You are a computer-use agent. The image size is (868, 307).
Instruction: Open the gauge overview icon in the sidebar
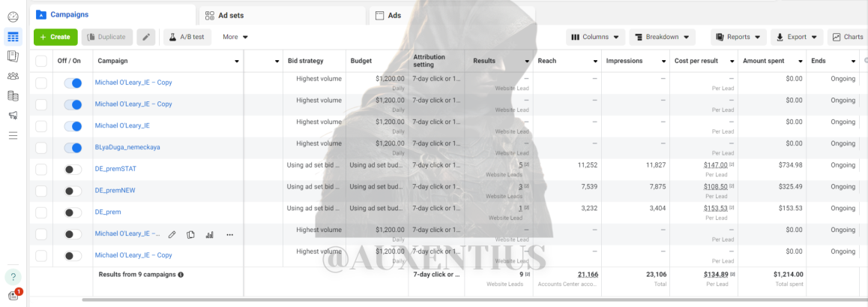(x=13, y=17)
